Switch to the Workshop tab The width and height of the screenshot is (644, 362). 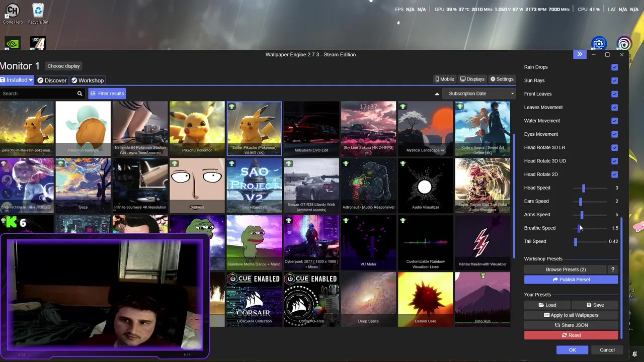click(88, 80)
